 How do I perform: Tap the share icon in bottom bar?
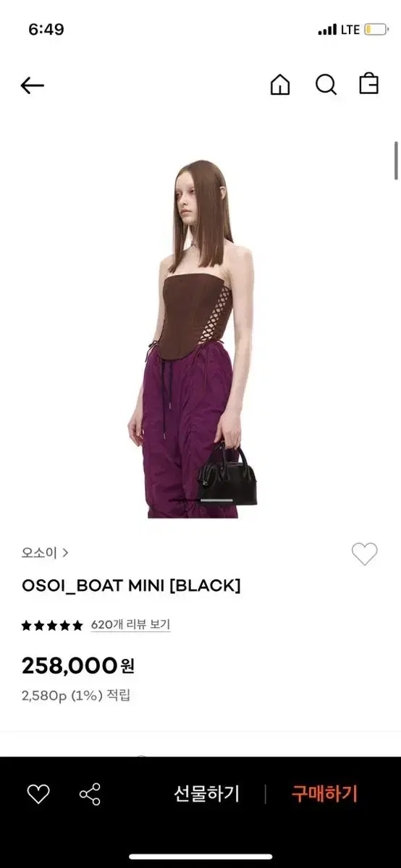[x=90, y=794]
